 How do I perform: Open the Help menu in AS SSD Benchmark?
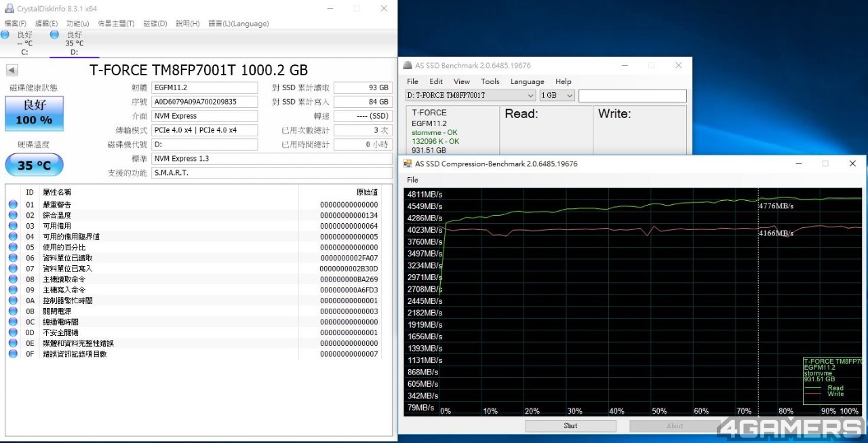tap(564, 81)
